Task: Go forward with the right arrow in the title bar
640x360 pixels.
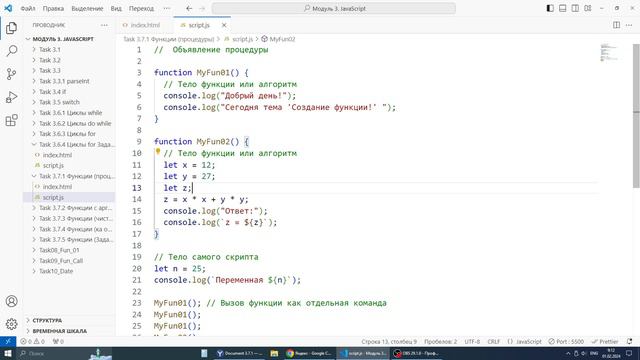Action: pyautogui.click(x=202, y=8)
